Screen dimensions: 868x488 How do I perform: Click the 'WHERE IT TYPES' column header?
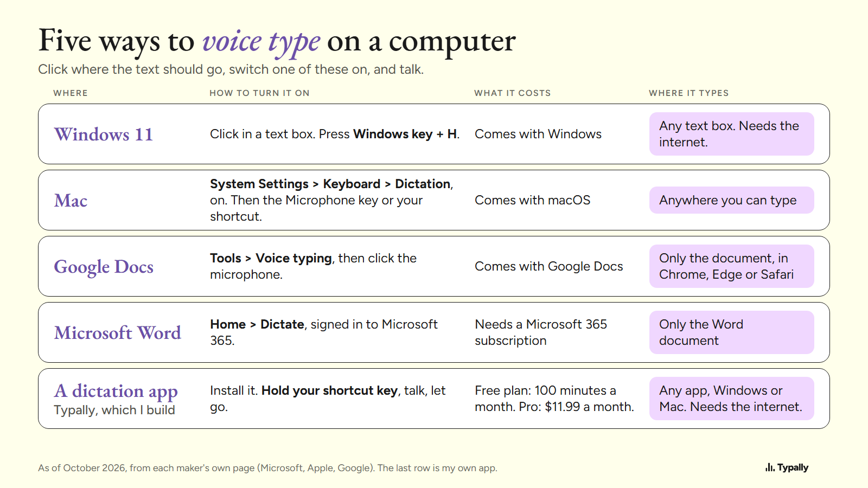tap(689, 93)
